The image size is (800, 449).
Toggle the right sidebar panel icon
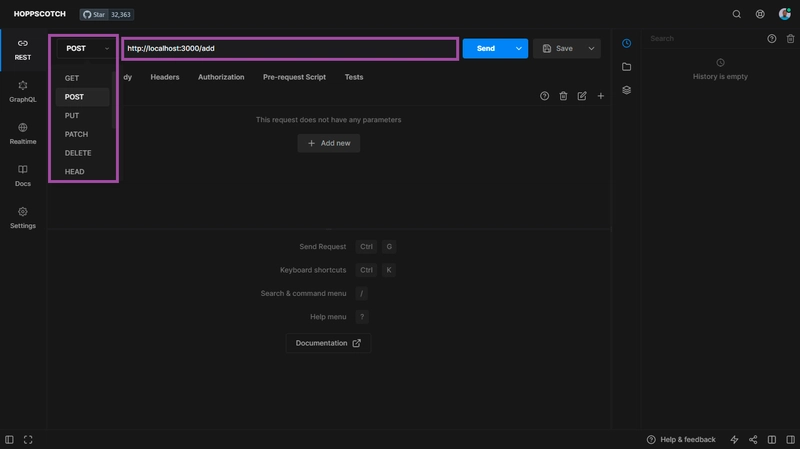pos(790,440)
